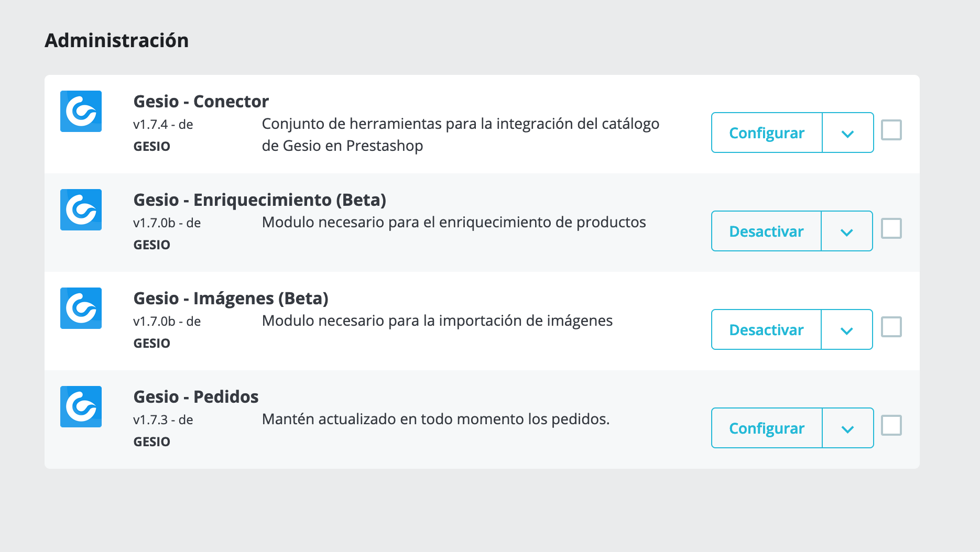Image resolution: width=980 pixels, height=552 pixels.
Task: Open dropdown beside Enriquecimiento's Desactivar button
Action: click(847, 231)
